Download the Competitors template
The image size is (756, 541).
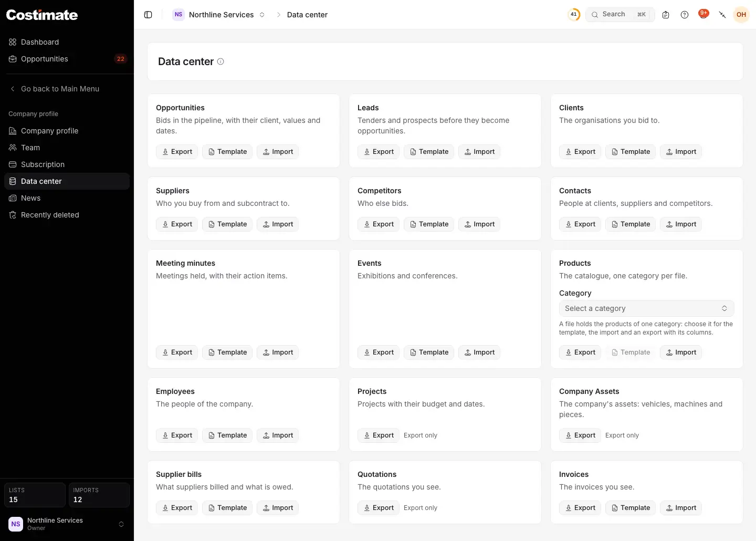point(429,224)
